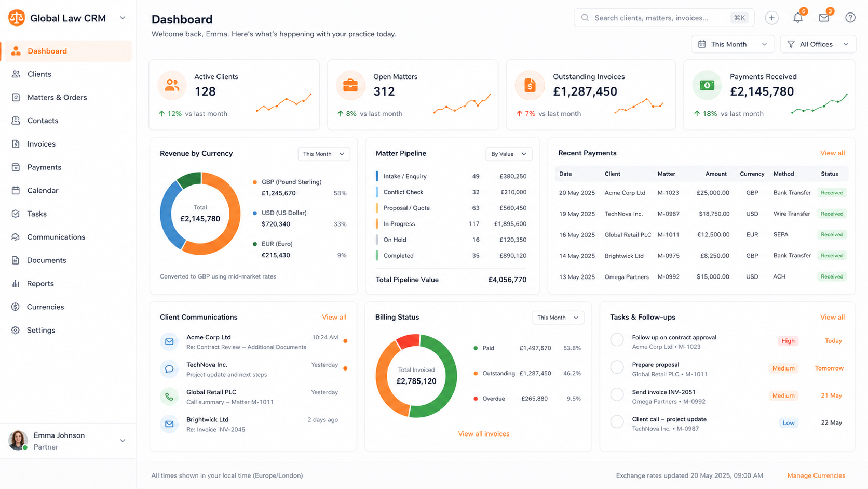The height and width of the screenshot is (489, 868).
Task: Open Billing Status This Month dropdown
Action: pos(558,318)
